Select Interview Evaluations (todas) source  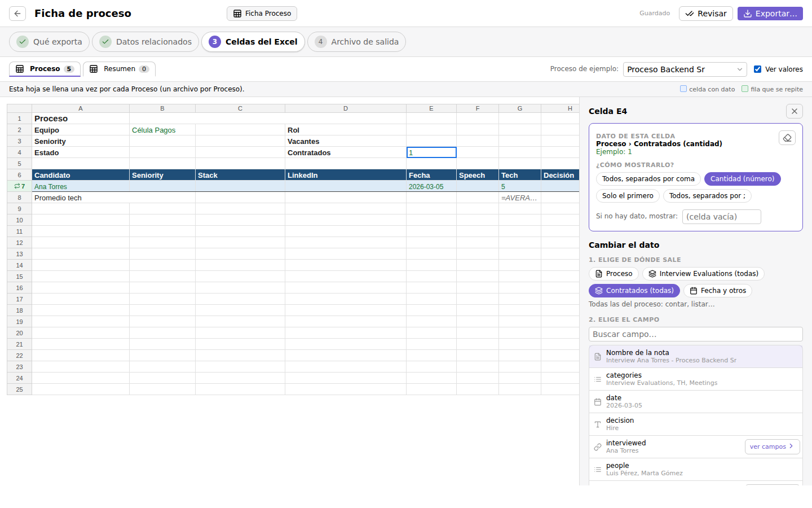point(703,274)
